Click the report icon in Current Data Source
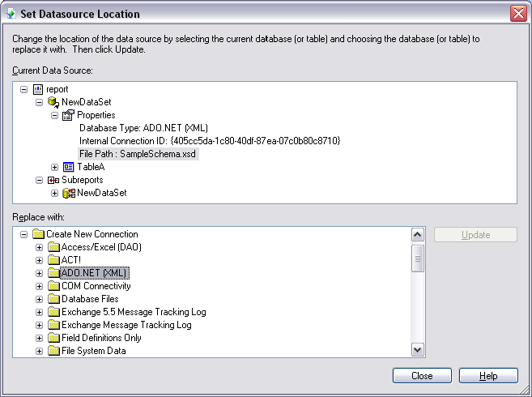The width and height of the screenshot is (532, 397). point(38,88)
